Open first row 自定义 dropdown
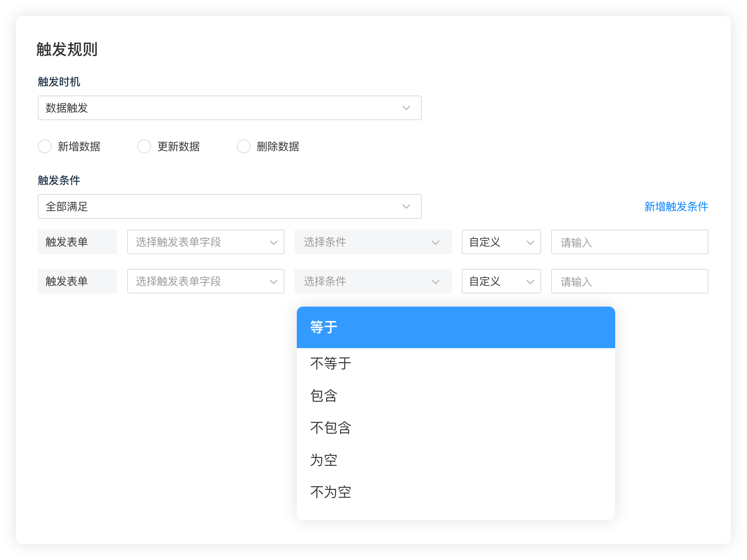The image size is (747, 560). [501, 242]
